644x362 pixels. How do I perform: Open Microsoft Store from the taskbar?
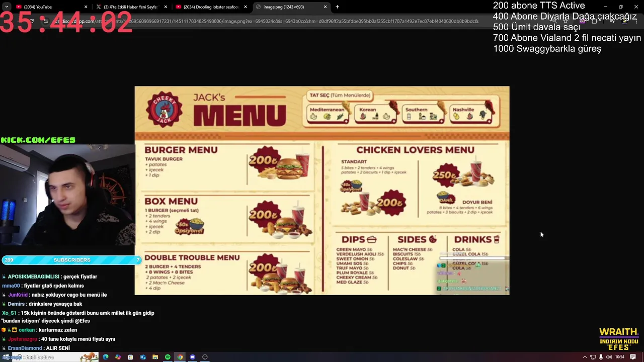pyautogui.click(x=130, y=357)
